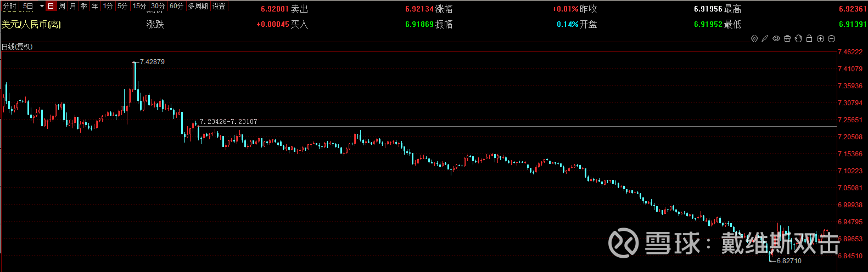
Task: Select the 季 quarterly period tab
Action: click(x=84, y=6)
